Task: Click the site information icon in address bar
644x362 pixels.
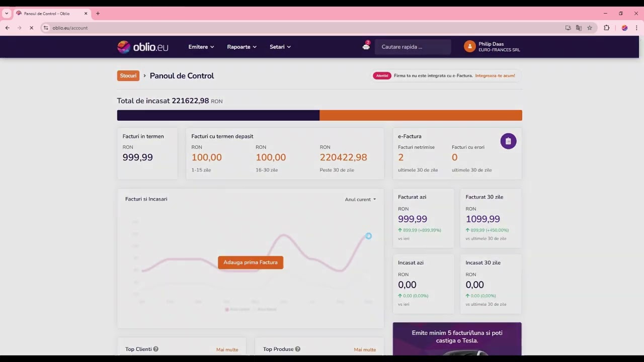Action: [x=46, y=28]
